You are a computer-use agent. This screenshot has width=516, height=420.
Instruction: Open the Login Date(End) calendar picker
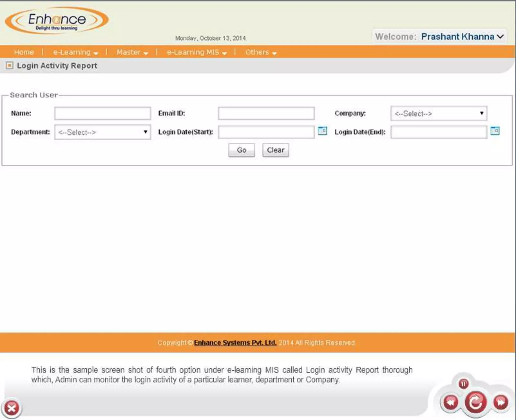coord(495,131)
